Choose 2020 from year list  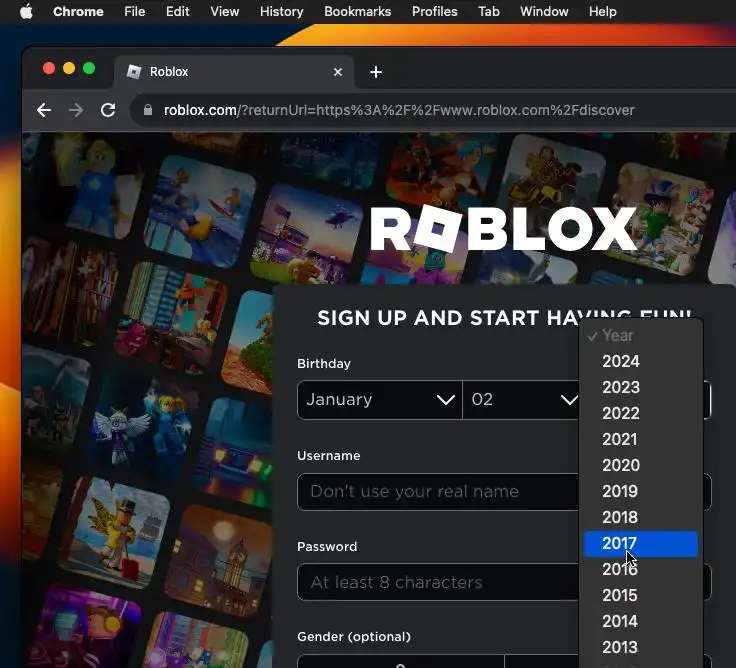tap(641, 465)
